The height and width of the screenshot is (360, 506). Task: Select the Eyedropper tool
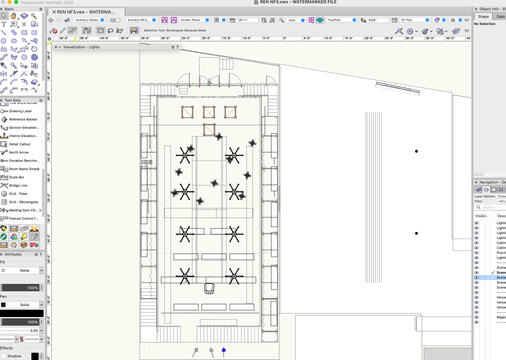(4, 65)
